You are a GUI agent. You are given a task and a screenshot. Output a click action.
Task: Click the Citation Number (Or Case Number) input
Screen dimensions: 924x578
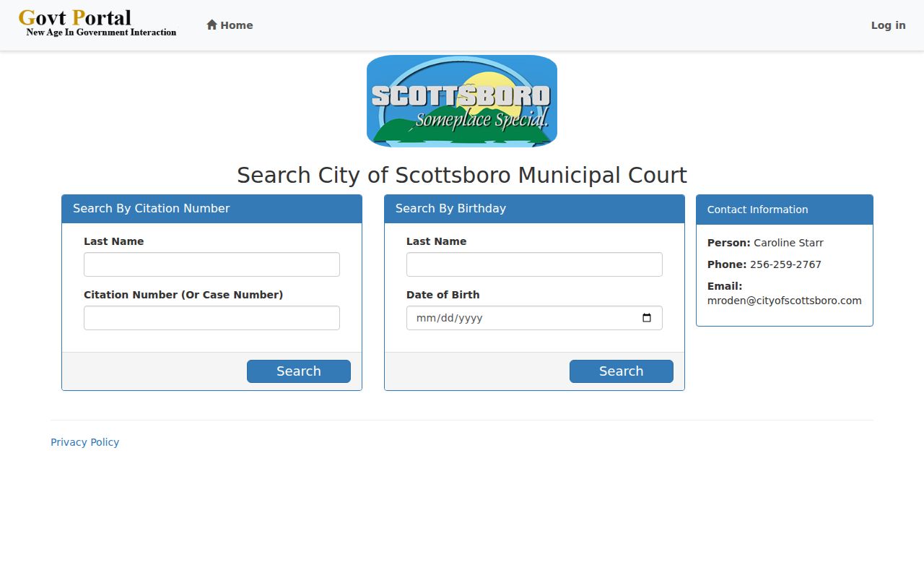[212, 318]
